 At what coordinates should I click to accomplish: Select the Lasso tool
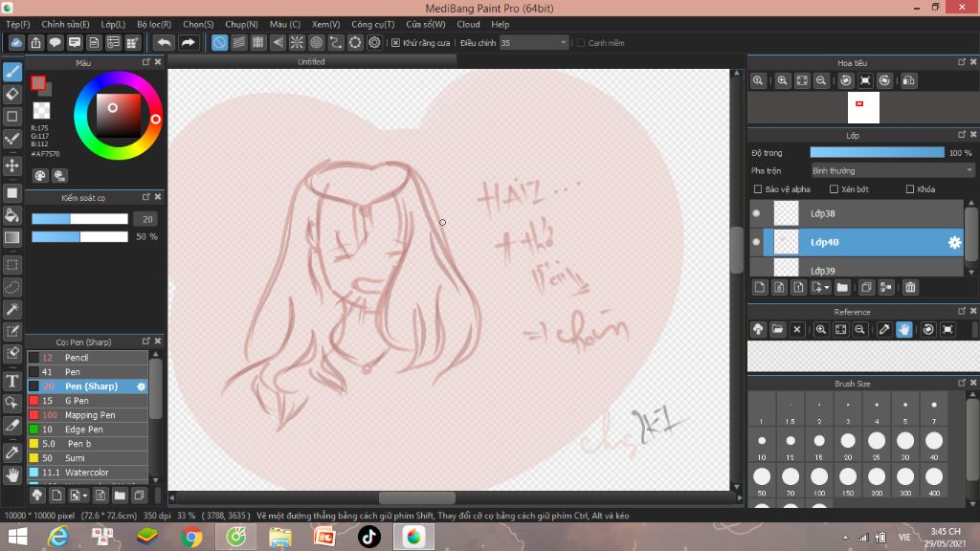click(11, 287)
